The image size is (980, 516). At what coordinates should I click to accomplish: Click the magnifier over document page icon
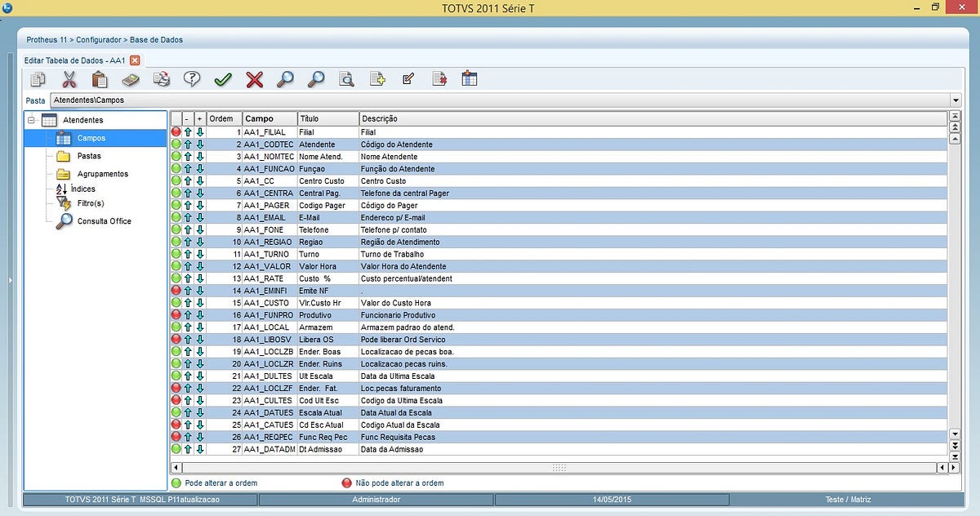coord(346,79)
